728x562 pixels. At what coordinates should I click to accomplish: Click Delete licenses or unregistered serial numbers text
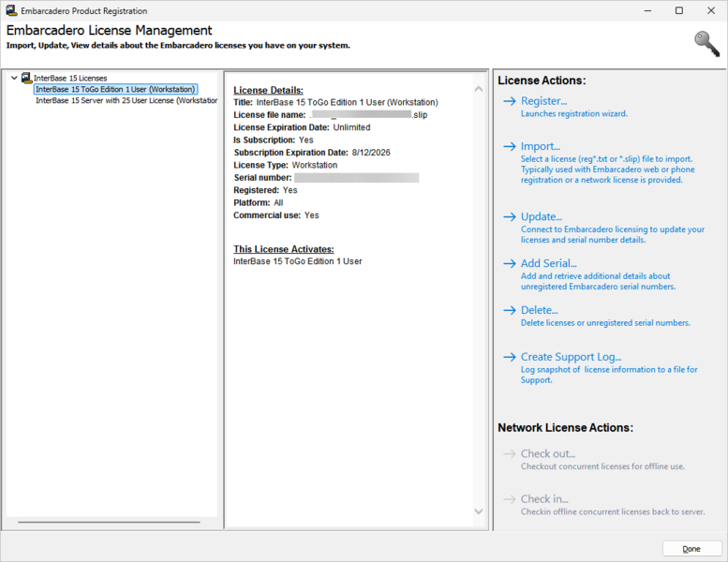click(605, 323)
